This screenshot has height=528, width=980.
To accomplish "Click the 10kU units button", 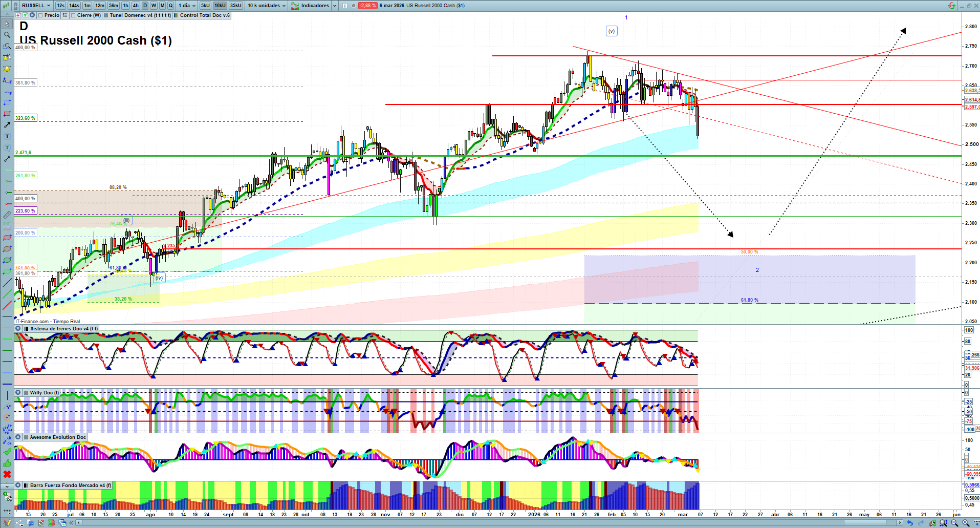I will pyautogui.click(x=220, y=6).
